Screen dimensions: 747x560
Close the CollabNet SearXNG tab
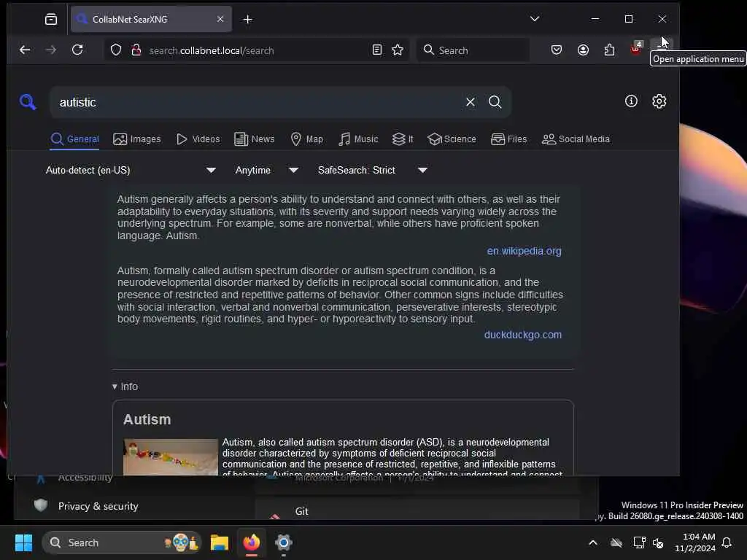coord(220,19)
